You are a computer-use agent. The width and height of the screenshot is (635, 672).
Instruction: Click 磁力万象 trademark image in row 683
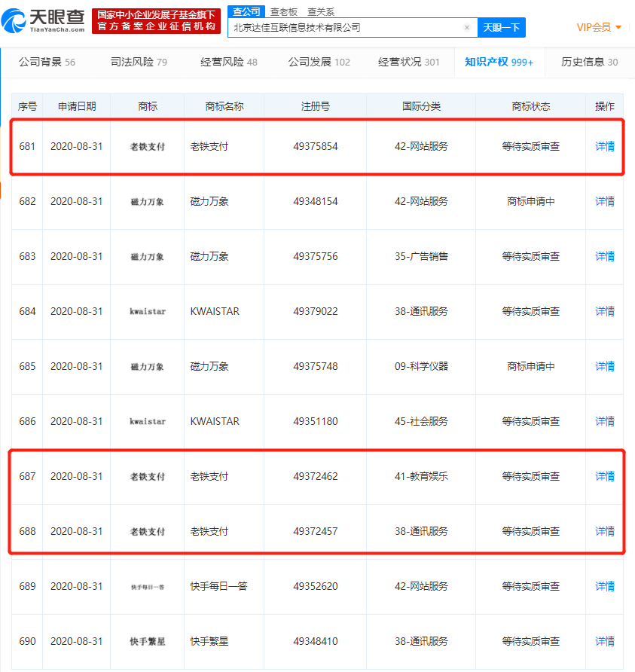coord(148,257)
